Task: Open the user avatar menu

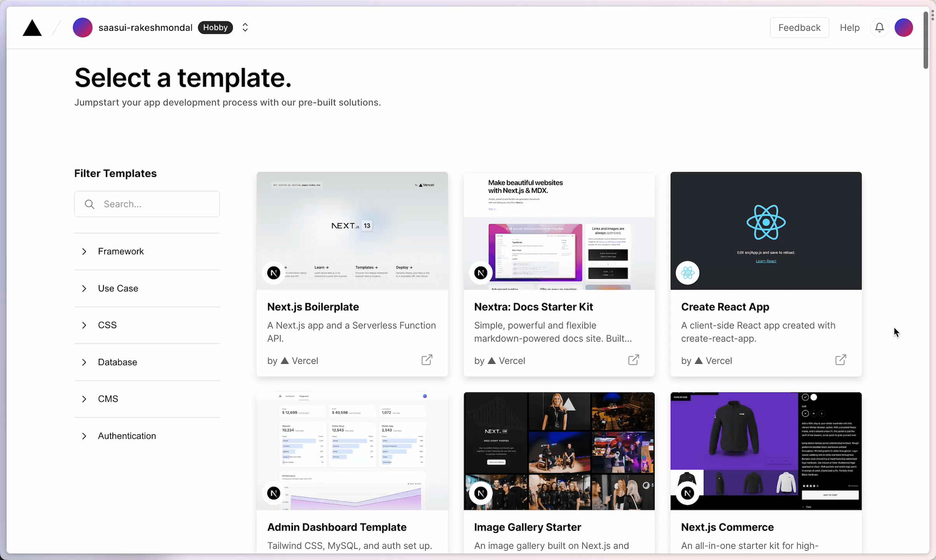Action: 904,28
